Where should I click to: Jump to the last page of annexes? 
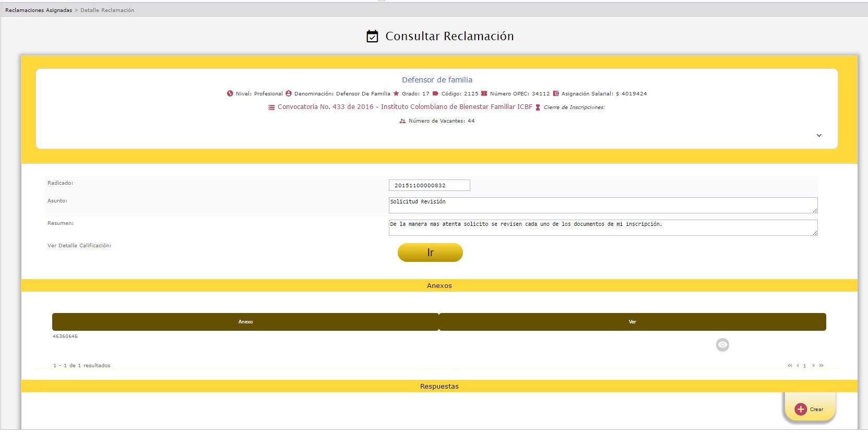822,366
